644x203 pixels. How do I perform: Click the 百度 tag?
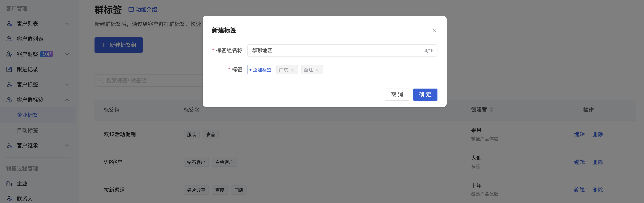click(x=220, y=190)
